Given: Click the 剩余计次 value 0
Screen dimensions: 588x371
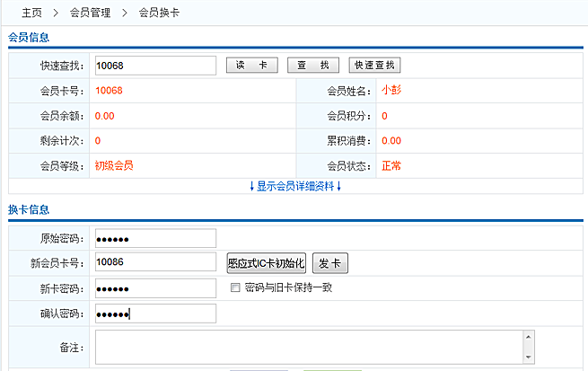Looking at the screenshot, I should pos(98,141).
